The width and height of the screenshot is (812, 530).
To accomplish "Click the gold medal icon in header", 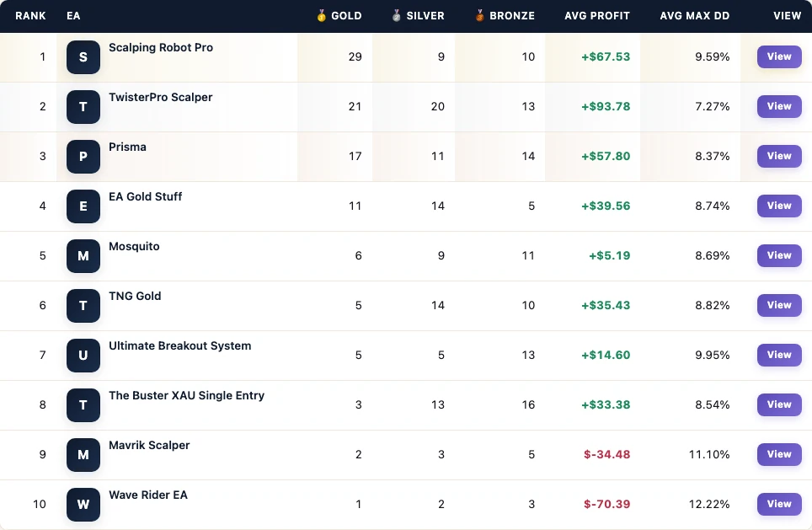I will click(321, 15).
